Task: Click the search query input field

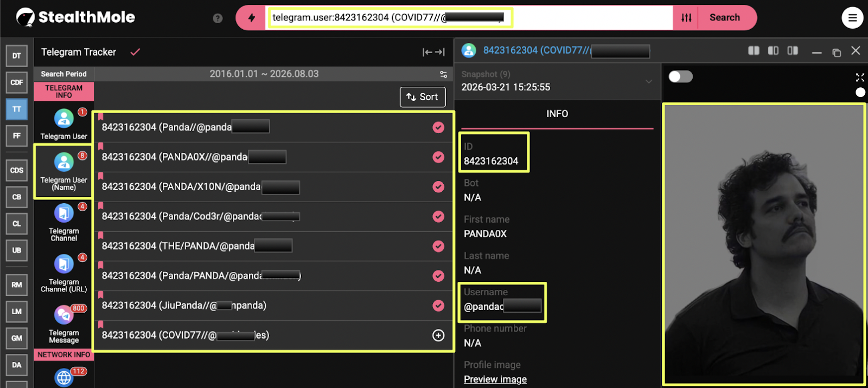Action: point(469,18)
